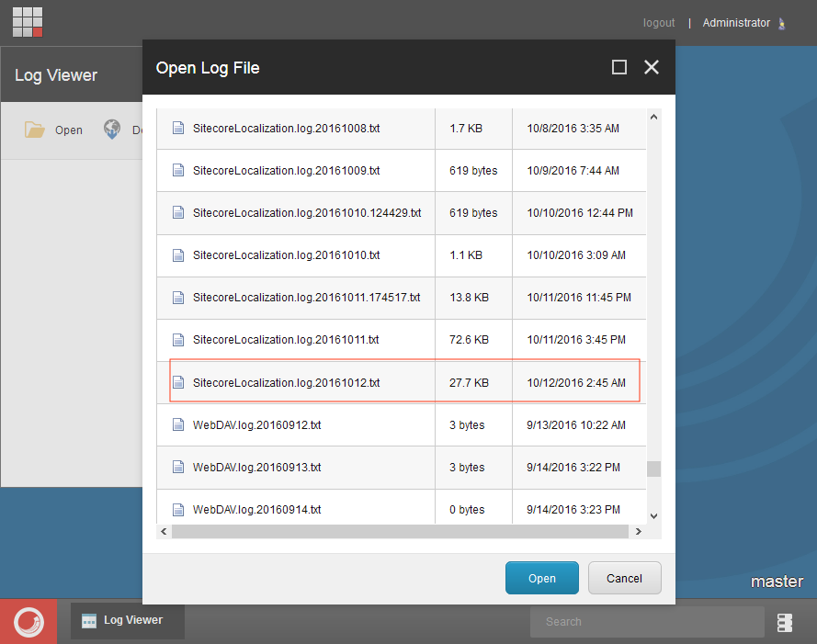Screen dimensions: 817x644
Task: Click the Open label in Log Viewer toolbar
Action: 69,130
